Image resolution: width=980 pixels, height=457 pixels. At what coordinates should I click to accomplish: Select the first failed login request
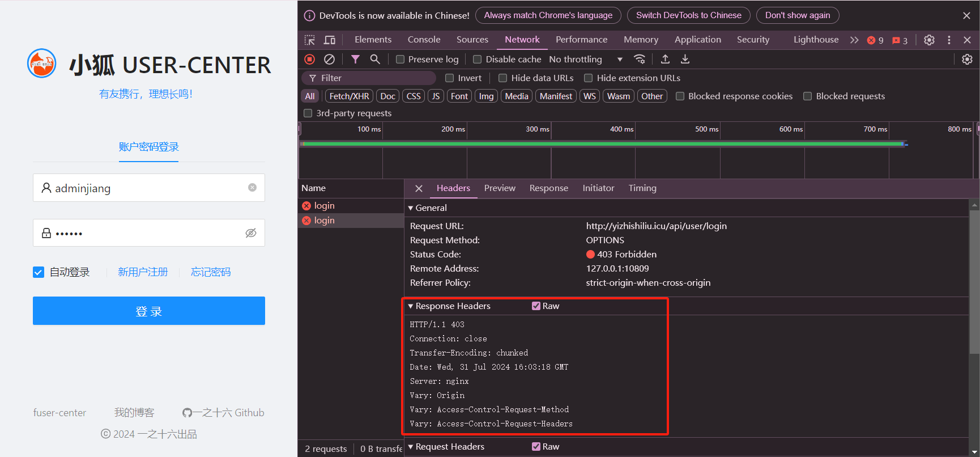pos(351,206)
